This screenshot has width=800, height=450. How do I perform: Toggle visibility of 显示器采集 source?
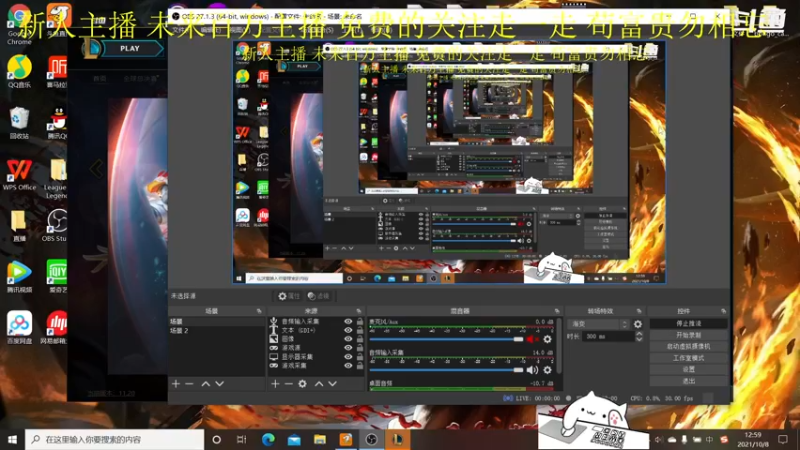[x=348, y=357]
